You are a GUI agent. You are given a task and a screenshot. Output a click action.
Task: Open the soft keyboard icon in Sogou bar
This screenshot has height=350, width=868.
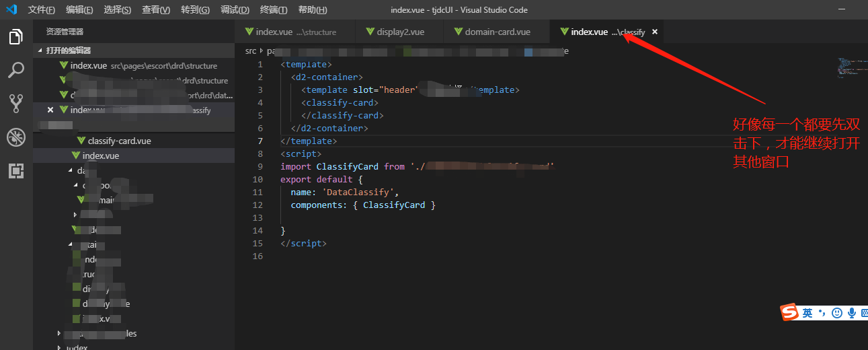coord(864,313)
